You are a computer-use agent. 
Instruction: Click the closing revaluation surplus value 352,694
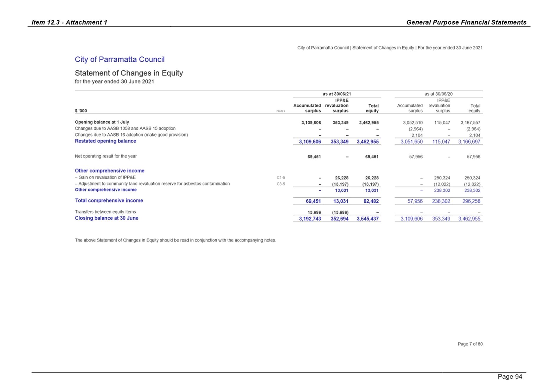(339, 219)
